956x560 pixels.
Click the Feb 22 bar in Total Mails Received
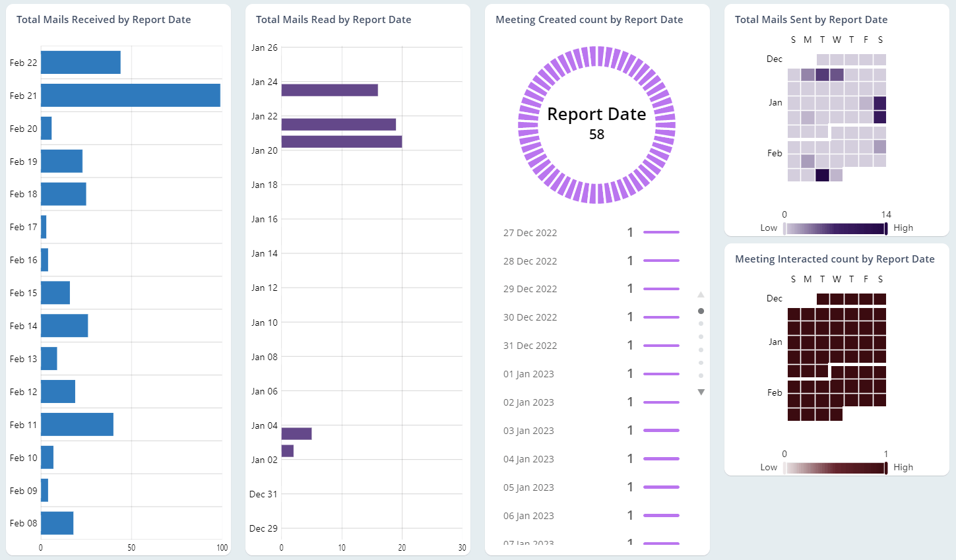coord(79,62)
